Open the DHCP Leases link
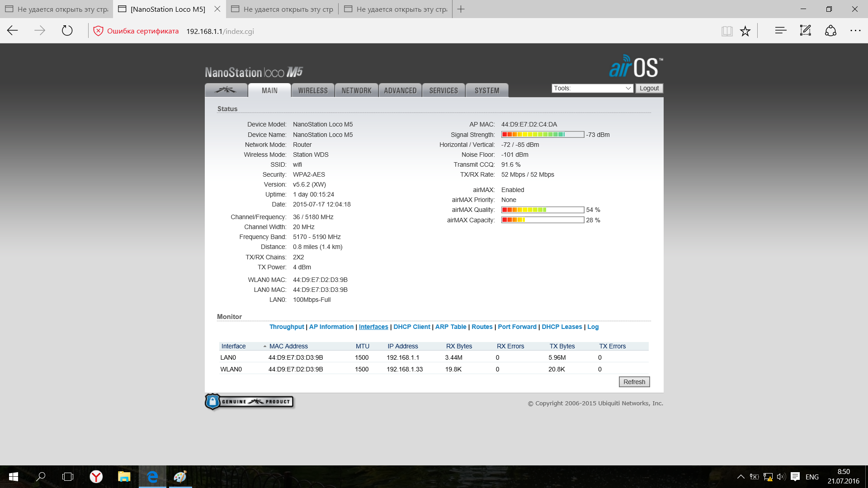The width and height of the screenshot is (868, 488). (x=561, y=327)
